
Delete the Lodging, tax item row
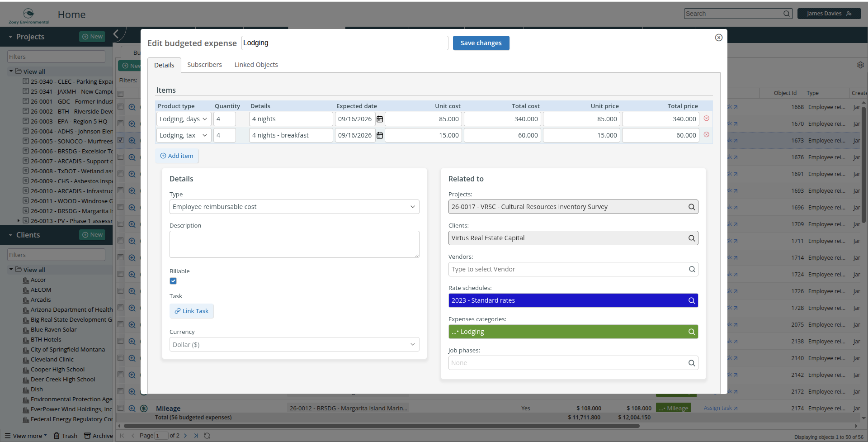706,135
